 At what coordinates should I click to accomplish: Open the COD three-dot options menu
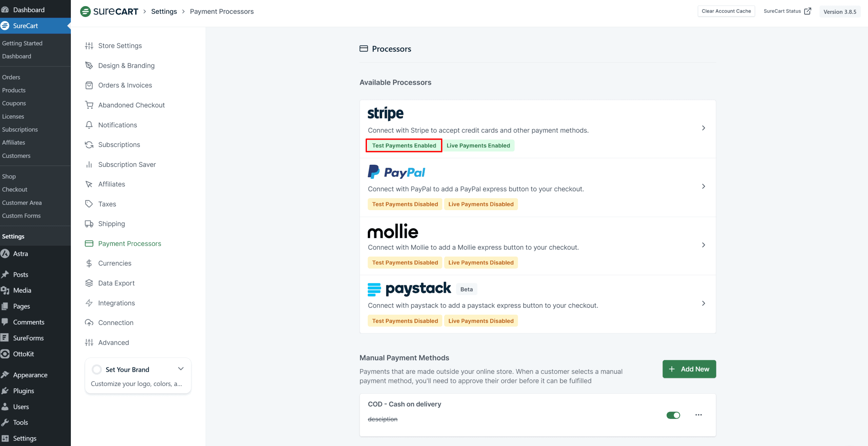click(x=698, y=415)
